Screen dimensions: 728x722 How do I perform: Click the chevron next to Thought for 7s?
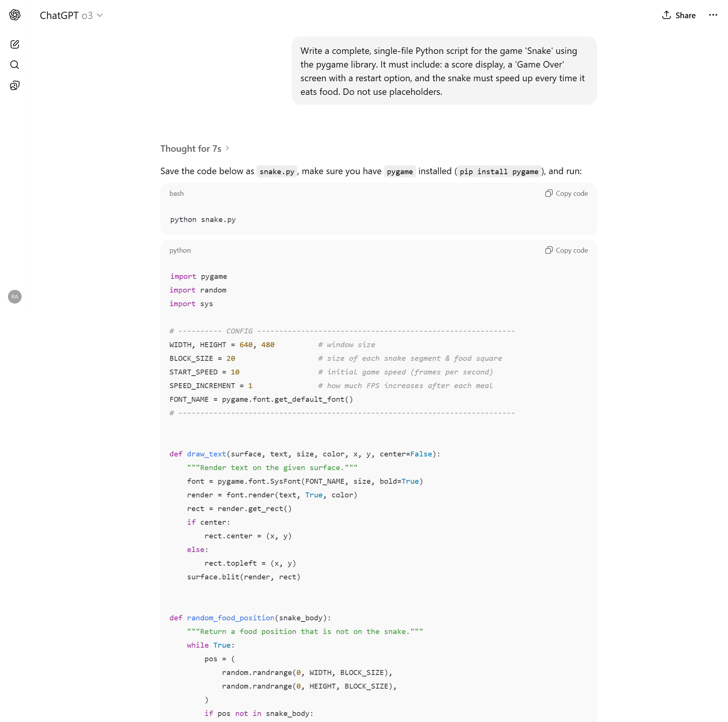pyautogui.click(x=227, y=148)
